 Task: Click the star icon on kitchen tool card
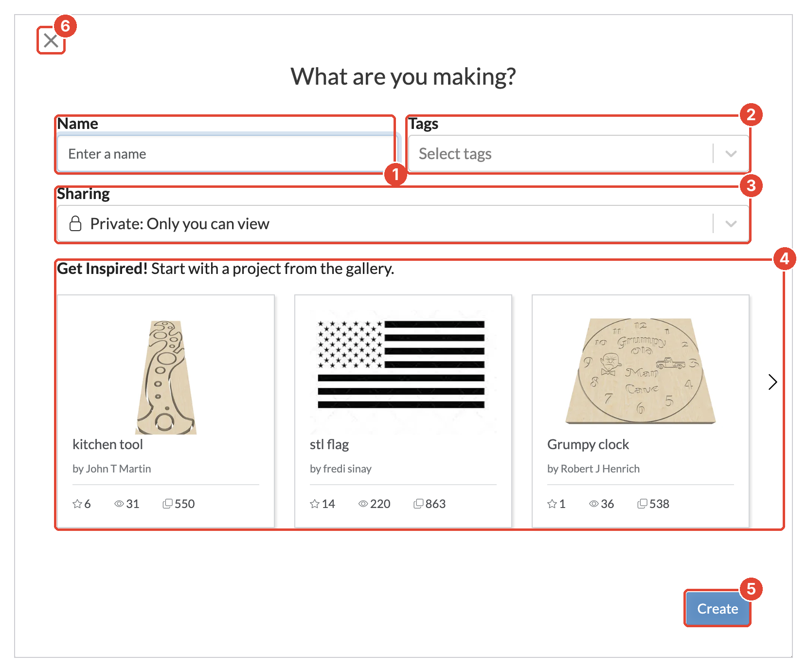(77, 504)
